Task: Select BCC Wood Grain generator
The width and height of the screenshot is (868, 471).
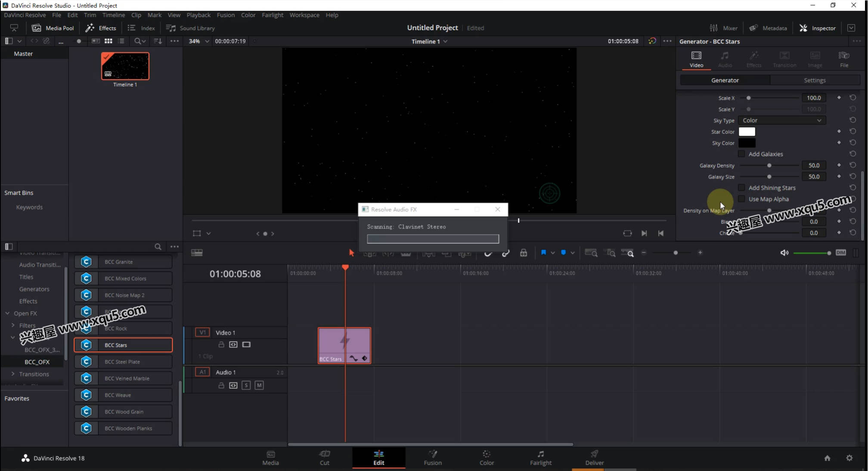Action: click(123, 412)
